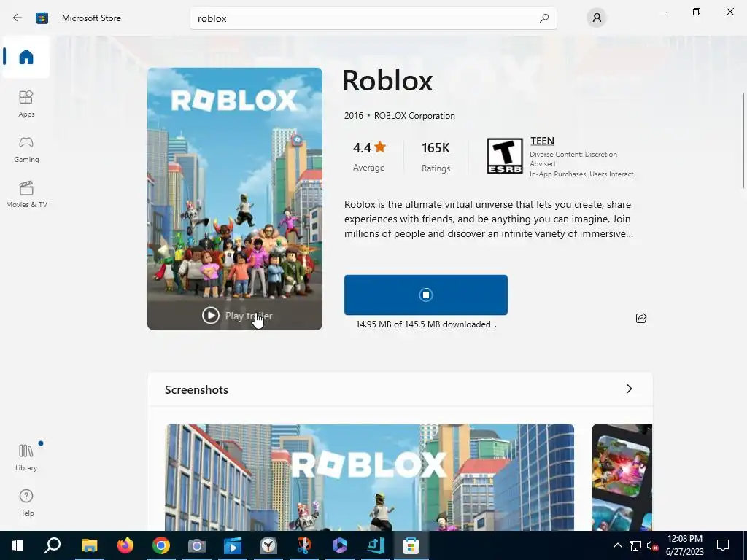
Task: Open File Explorer from taskbar
Action: [x=89, y=545]
